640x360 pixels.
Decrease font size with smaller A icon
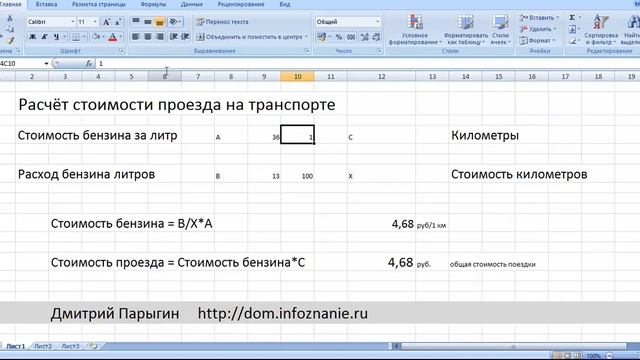click(x=118, y=22)
